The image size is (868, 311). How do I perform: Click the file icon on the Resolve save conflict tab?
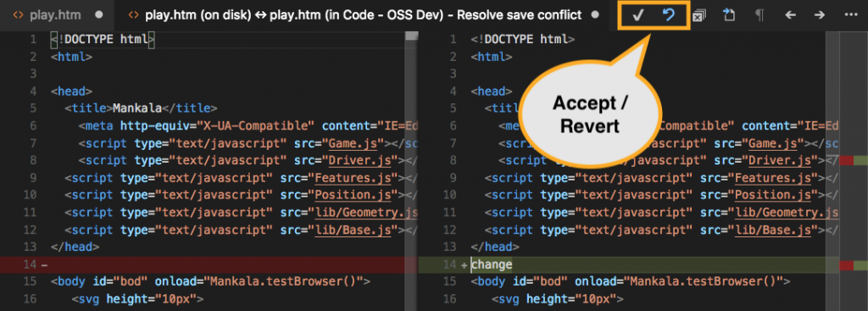tap(133, 15)
